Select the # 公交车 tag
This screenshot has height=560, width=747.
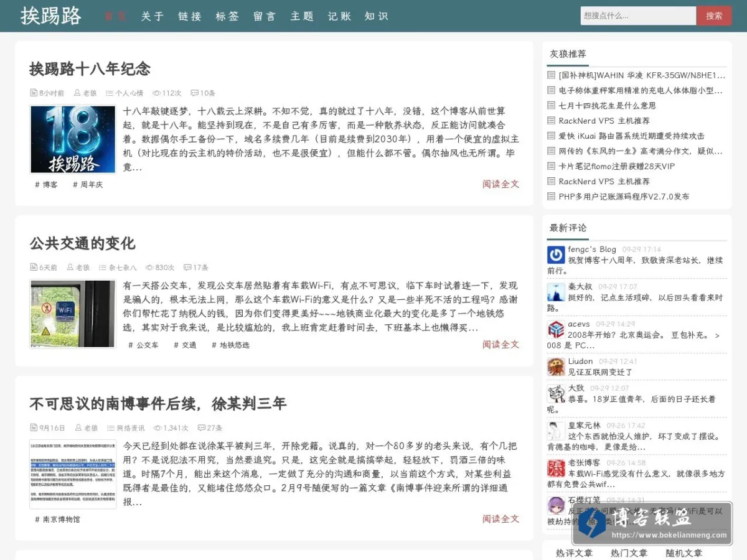143,345
